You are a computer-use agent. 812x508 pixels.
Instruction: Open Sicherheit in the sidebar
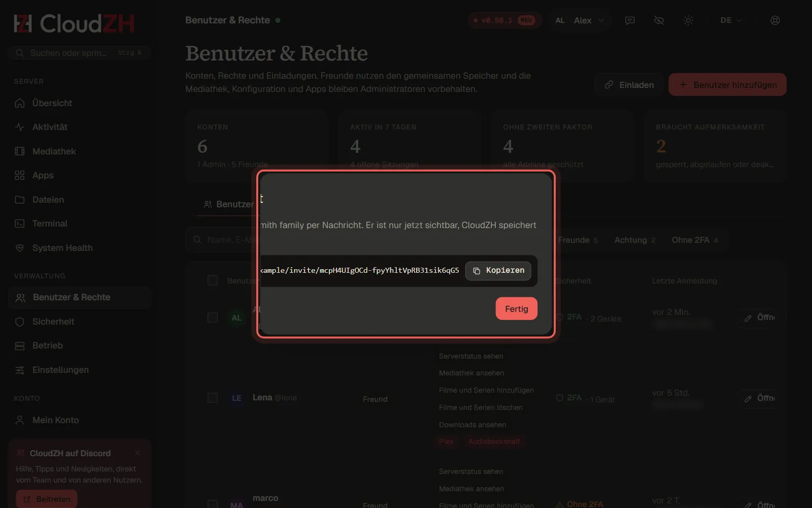pyautogui.click(x=80, y=322)
